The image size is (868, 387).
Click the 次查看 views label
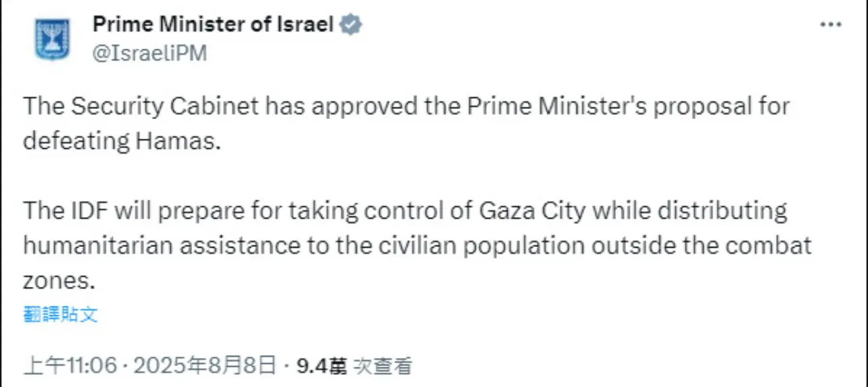point(385,366)
